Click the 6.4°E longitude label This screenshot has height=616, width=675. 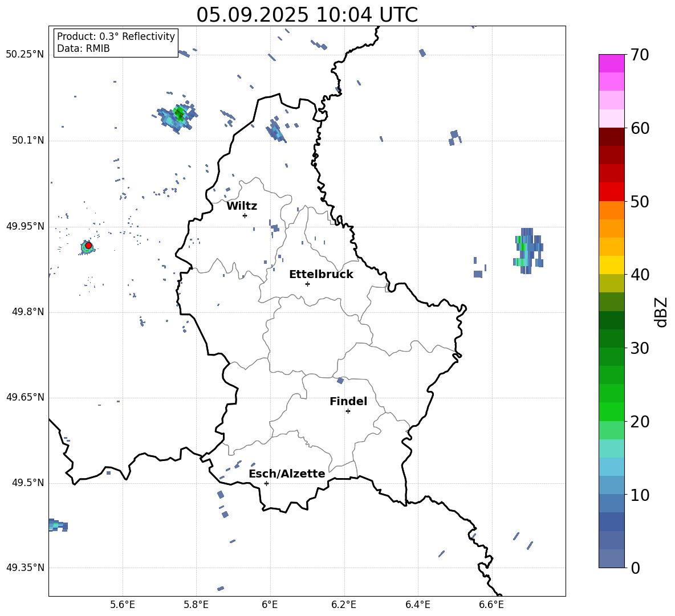pyautogui.click(x=417, y=605)
